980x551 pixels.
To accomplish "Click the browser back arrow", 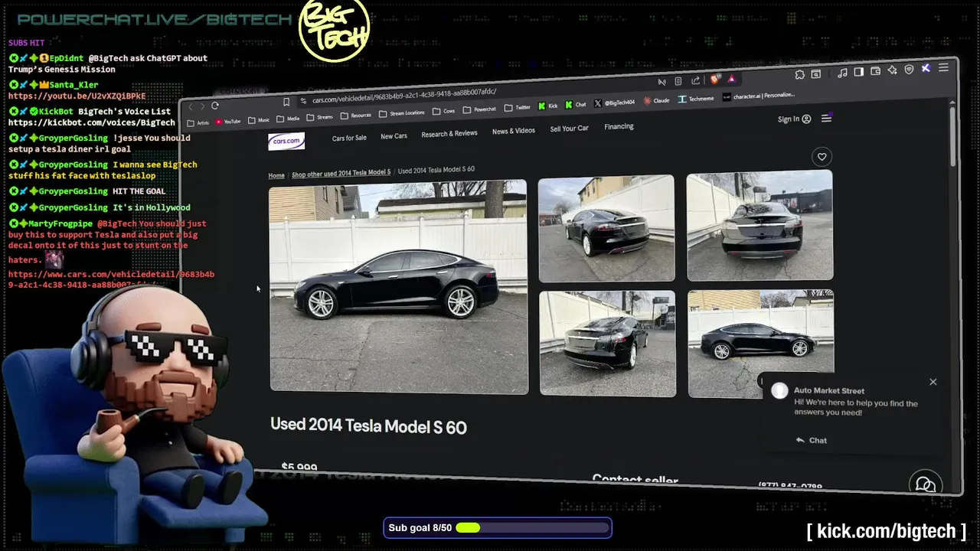I will (x=191, y=106).
